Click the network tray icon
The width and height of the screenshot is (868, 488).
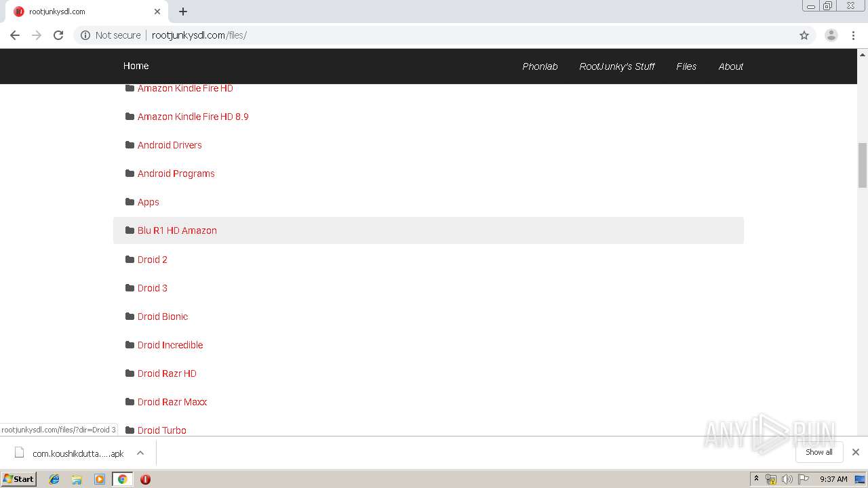(771, 479)
